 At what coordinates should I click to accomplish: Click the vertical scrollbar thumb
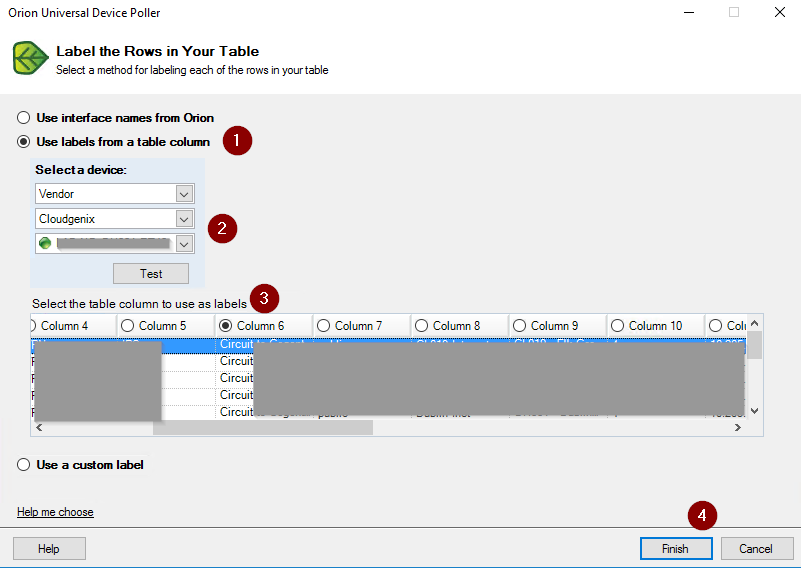(x=755, y=345)
